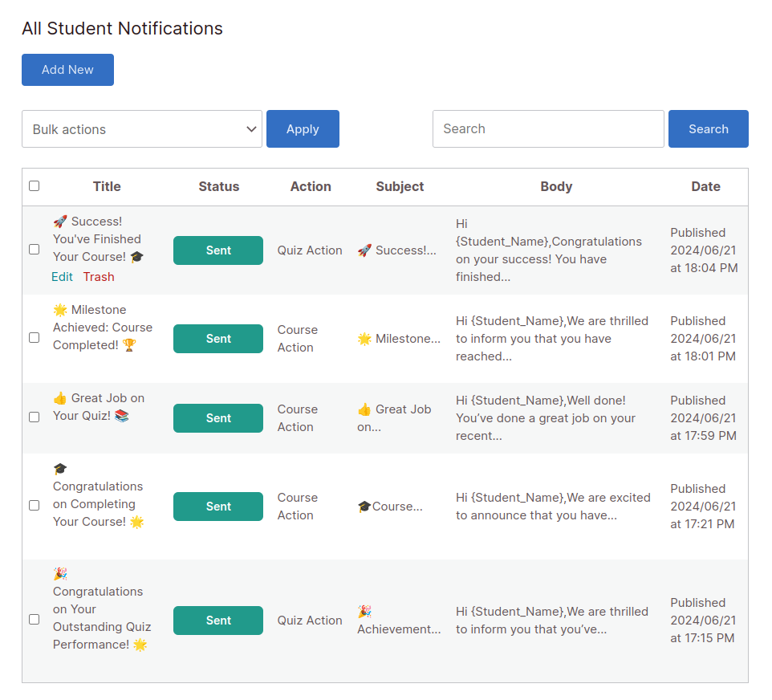This screenshot has width=772, height=700.
Task: Click the trophy icon in Milestone Achieved title
Action: pyautogui.click(x=128, y=345)
